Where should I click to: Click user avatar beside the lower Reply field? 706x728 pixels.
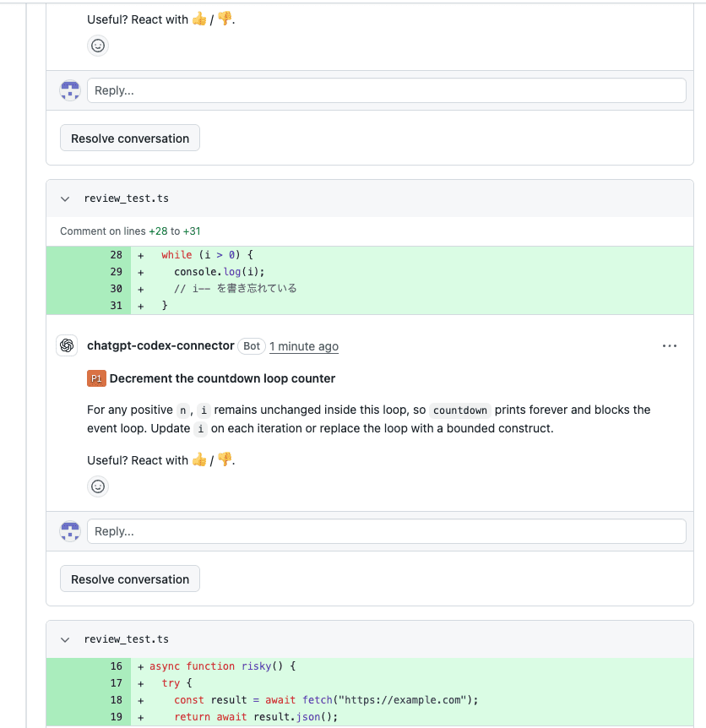pyautogui.click(x=70, y=531)
